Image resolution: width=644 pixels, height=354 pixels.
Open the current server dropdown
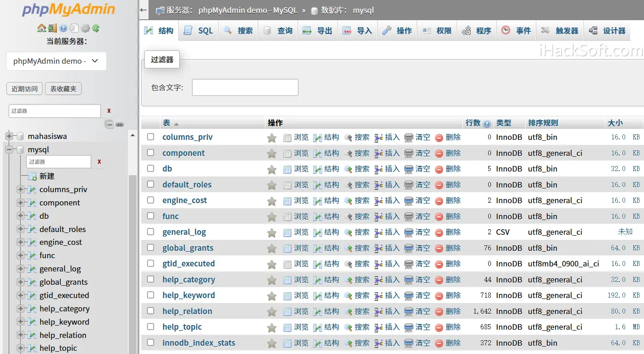56,61
